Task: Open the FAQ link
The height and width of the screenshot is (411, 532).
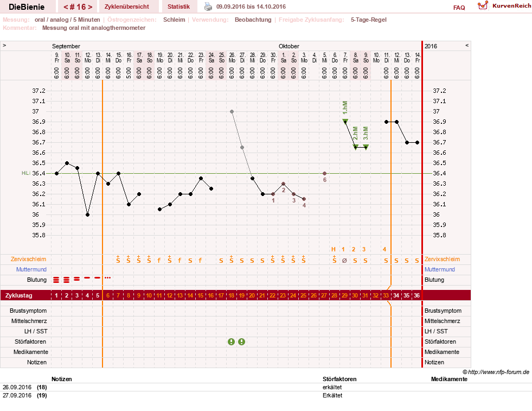Action: pos(459,8)
